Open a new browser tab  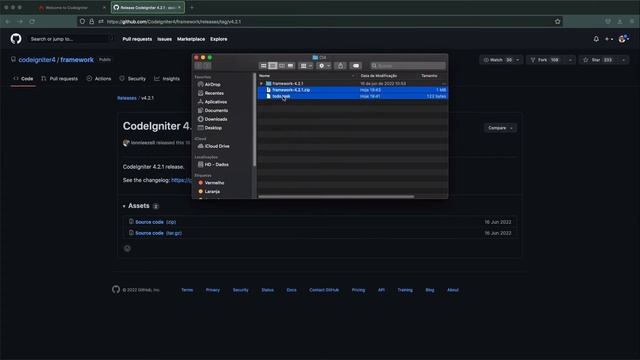[x=192, y=7]
